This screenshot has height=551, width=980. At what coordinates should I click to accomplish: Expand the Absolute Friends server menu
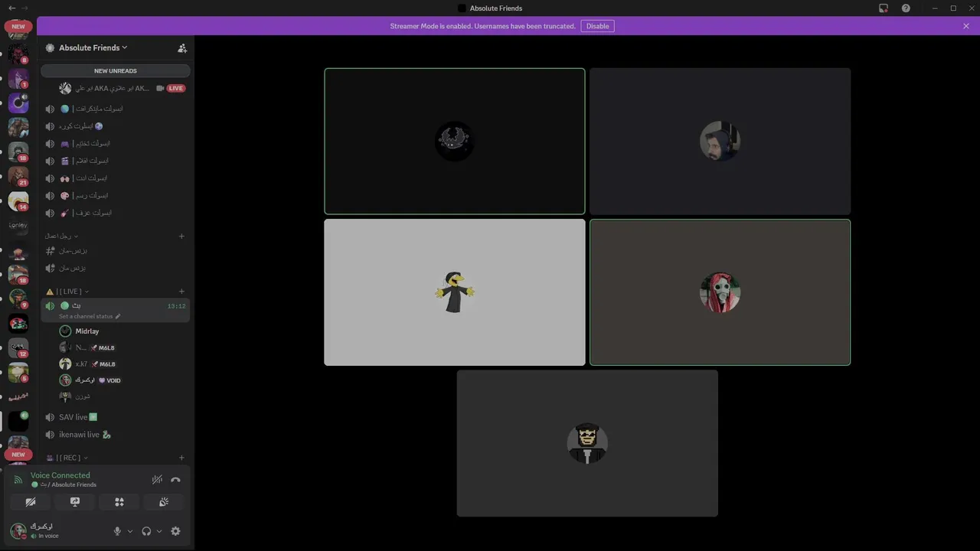93,47
